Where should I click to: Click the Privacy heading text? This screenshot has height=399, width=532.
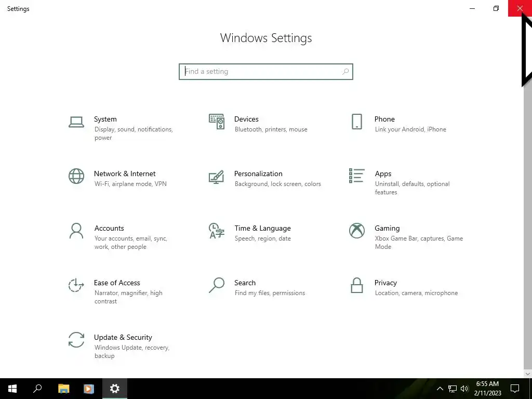(x=385, y=283)
